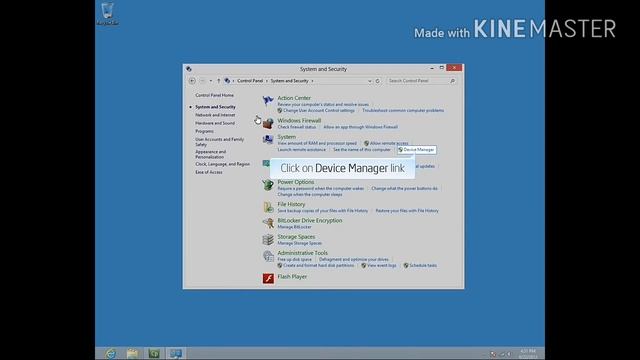Click Manage BitLocker

[x=294, y=227]
